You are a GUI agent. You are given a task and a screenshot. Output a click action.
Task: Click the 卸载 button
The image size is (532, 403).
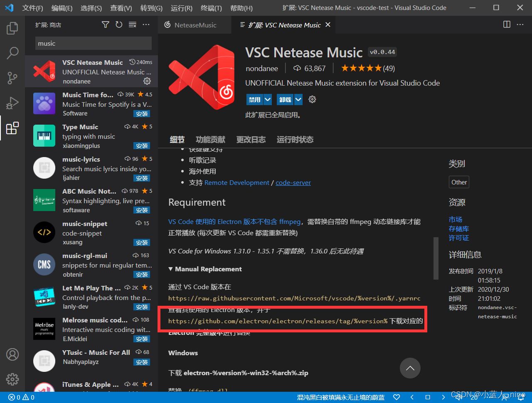pyautogui.click(x=285, y=100)
